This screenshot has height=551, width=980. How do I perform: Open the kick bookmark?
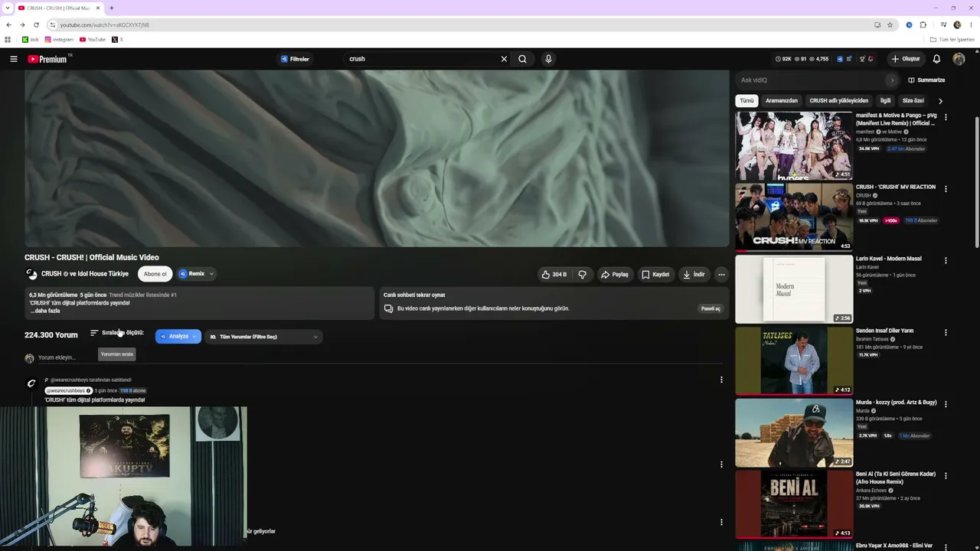[x=30, y=40]
